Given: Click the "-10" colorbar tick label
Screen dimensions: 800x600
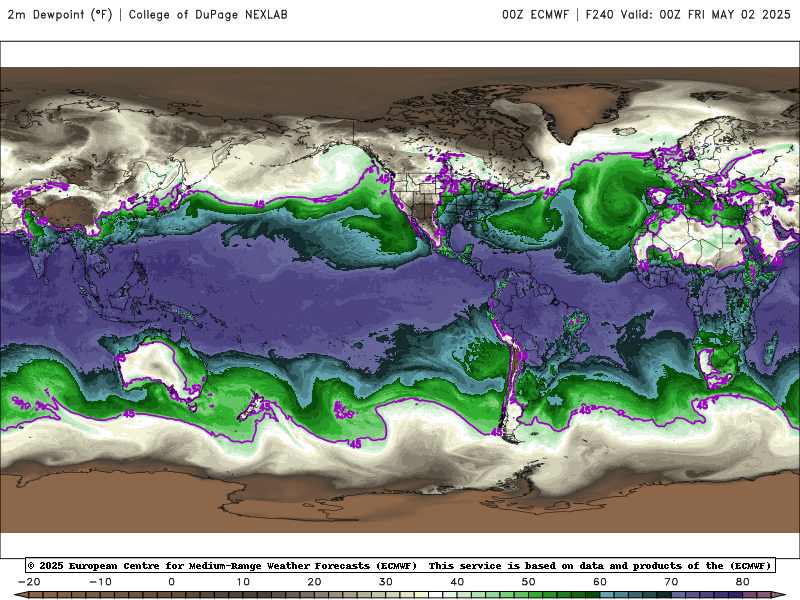Looking at the screenshot, I should 100,582.
